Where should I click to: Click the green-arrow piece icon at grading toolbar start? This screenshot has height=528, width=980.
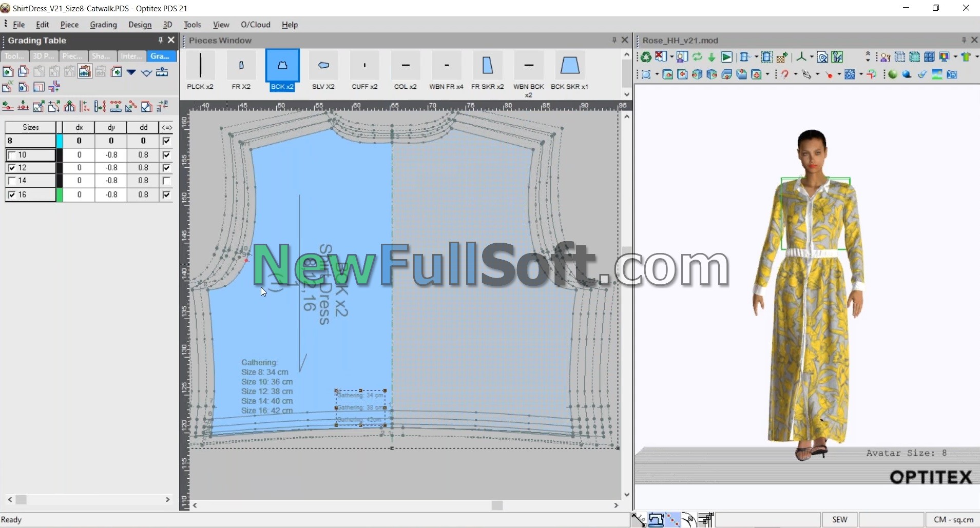coord(8,71)
